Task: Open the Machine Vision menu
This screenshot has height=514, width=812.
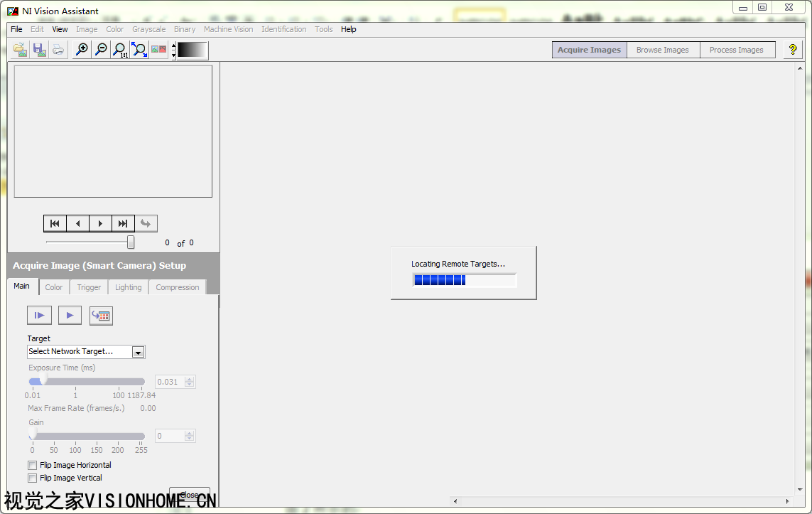Action: (x=228, y=30)
